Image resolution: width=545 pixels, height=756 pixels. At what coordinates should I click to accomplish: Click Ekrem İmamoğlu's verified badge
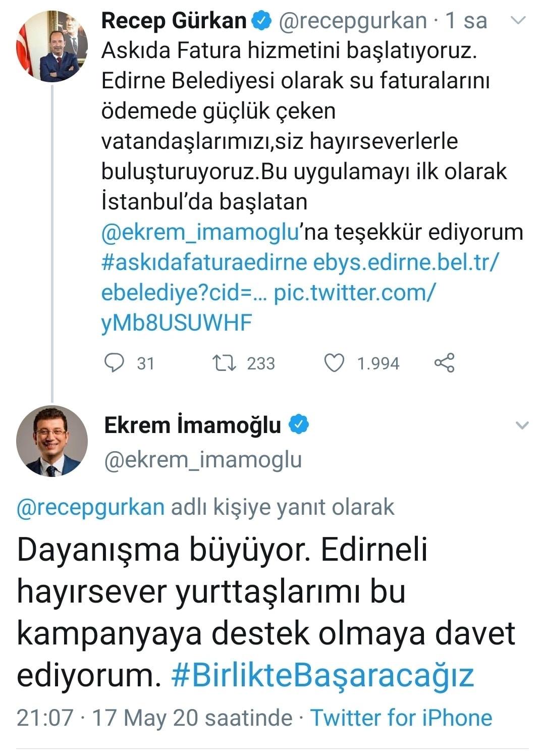tap(299, 425)
